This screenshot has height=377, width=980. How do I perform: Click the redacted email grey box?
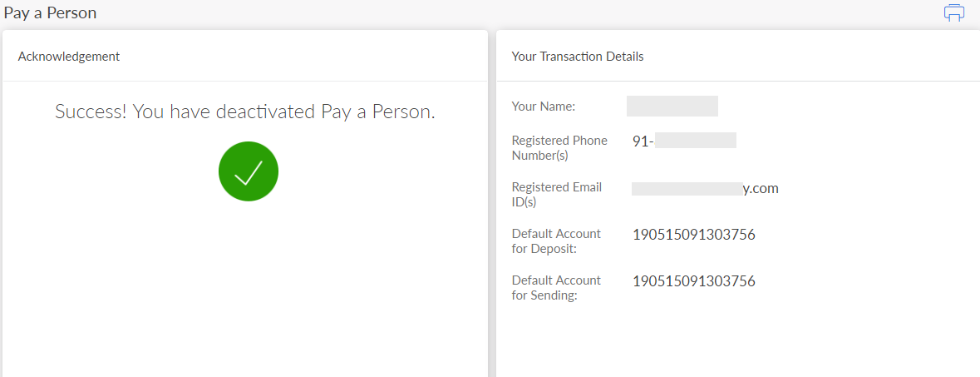[x=686, y=189]
